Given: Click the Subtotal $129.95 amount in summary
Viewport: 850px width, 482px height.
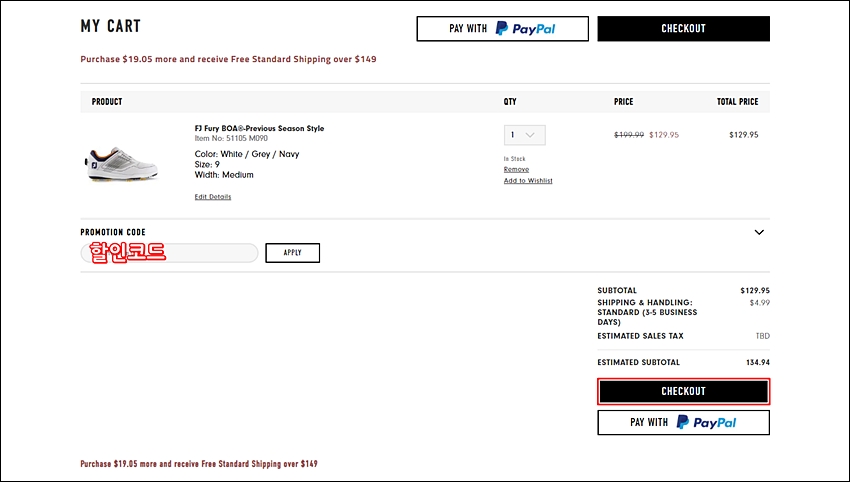Looking at the screenshot, I should [755, 291].
